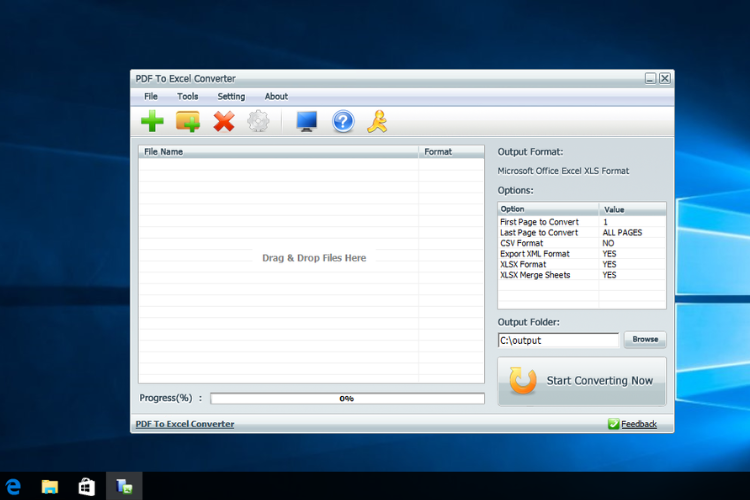Select First Page to Convert option row
This screenshot has height=500, width=750.
[x=582, y=222]
